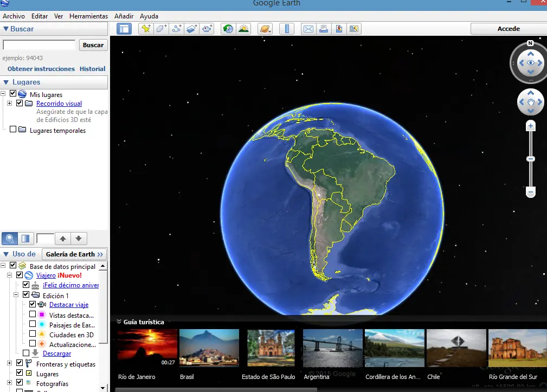Open the Ver menu
547x392 pixels.
(58, 16)
